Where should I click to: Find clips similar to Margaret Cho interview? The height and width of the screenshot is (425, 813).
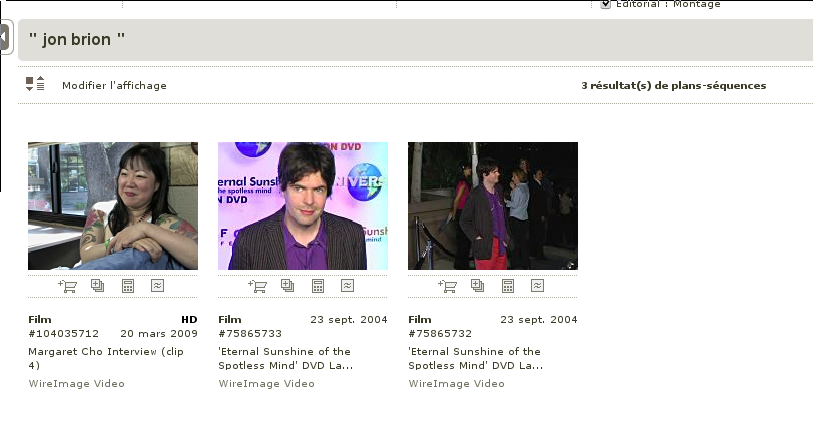click(x=157, y=286)
